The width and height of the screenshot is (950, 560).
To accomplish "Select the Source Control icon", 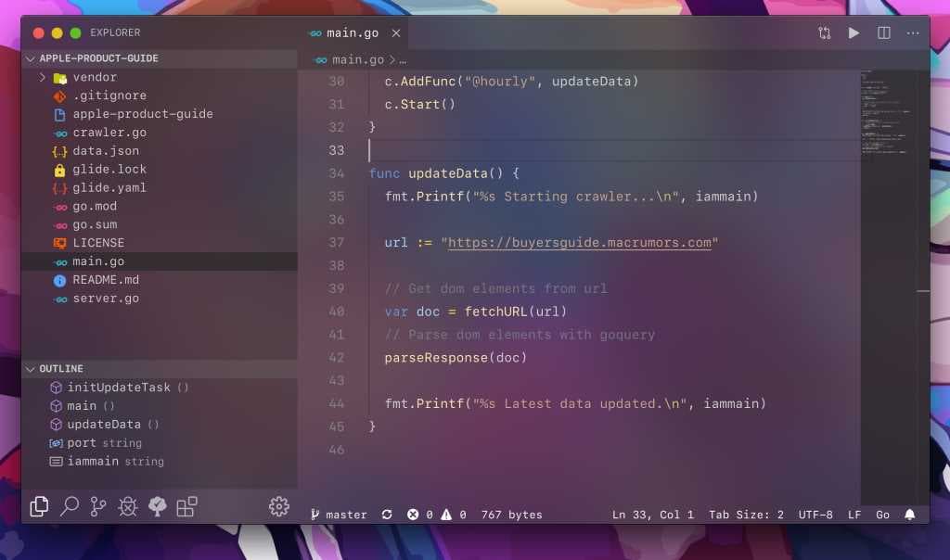I will [x=98, y=506].
